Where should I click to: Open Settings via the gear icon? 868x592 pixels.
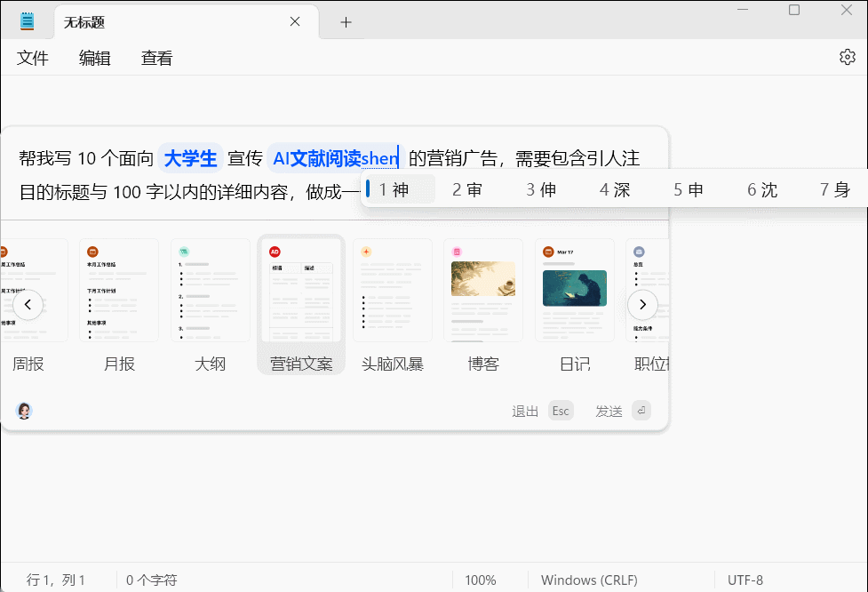coord(848,57)
